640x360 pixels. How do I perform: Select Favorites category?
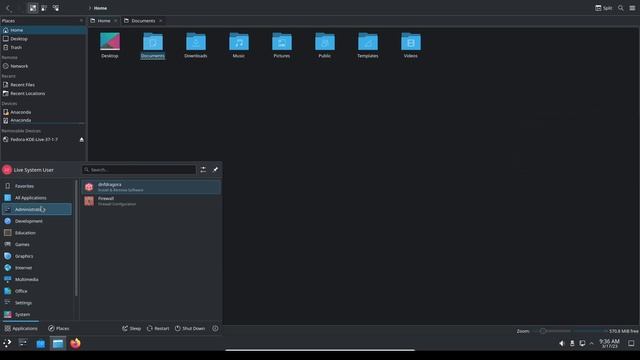click(x=37, y=186)
